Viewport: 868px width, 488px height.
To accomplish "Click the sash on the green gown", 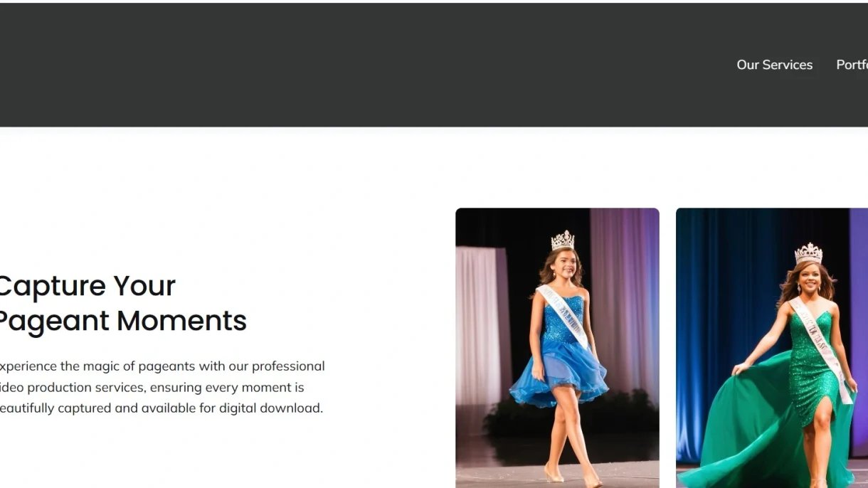I will pos(822,349).
